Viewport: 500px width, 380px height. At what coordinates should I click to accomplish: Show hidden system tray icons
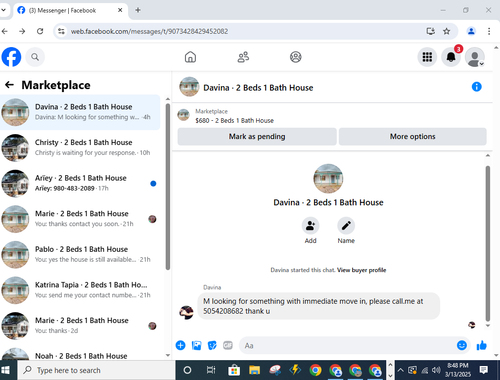tap(401, 370)
